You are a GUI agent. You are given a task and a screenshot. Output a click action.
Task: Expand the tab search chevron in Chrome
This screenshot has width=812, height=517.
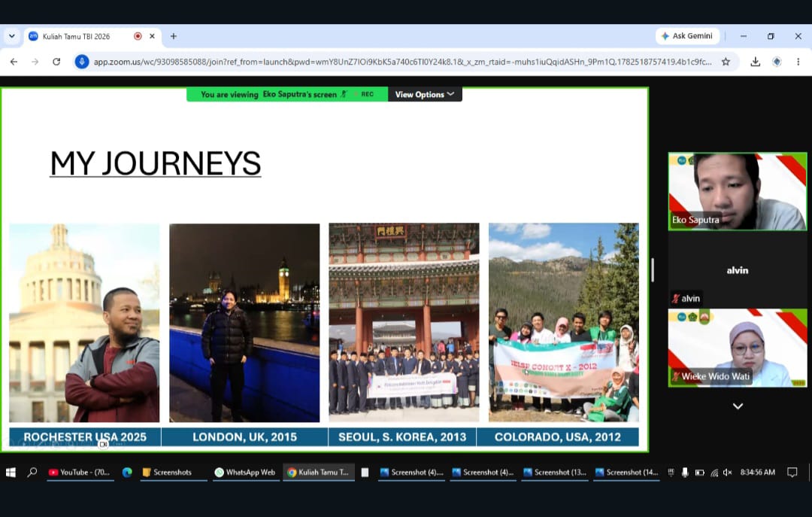11,36
